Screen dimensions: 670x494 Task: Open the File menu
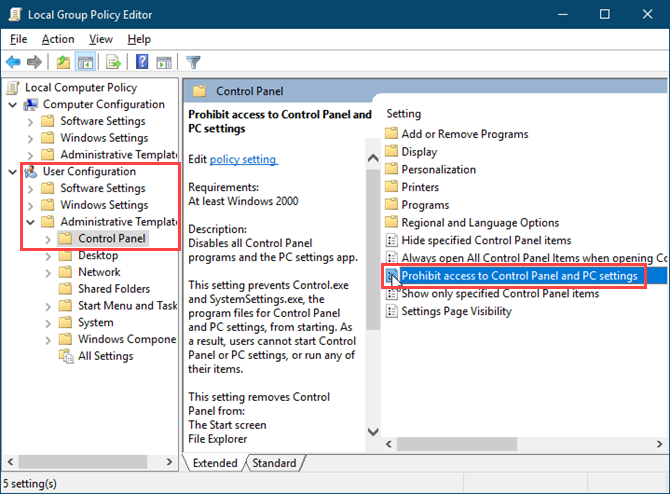point(18,39)
